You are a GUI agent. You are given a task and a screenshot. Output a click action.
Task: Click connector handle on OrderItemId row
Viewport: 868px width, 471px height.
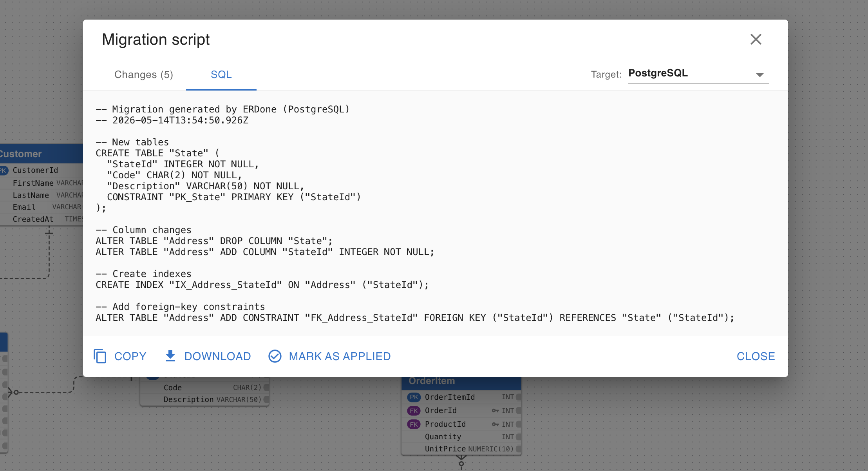click(x=519, y=397)
